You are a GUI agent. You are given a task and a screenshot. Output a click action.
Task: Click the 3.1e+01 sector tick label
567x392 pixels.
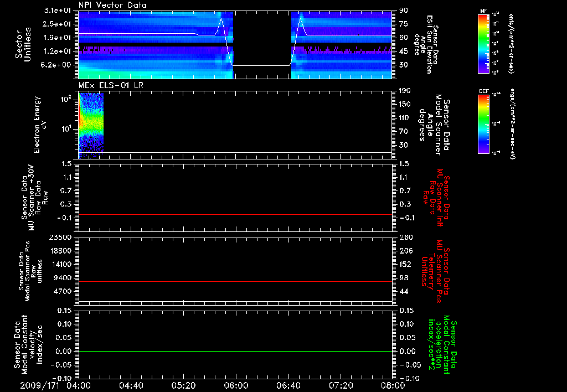(58, 11)
